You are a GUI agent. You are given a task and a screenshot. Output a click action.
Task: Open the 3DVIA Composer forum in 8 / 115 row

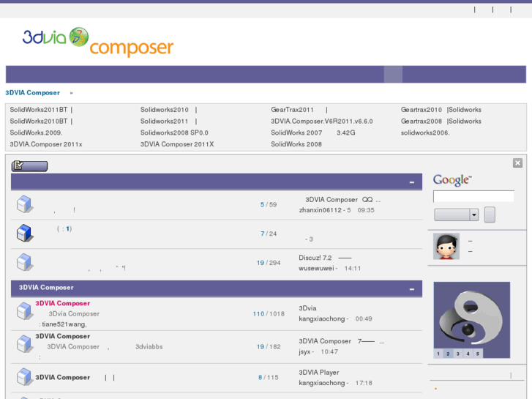point(63,377)
